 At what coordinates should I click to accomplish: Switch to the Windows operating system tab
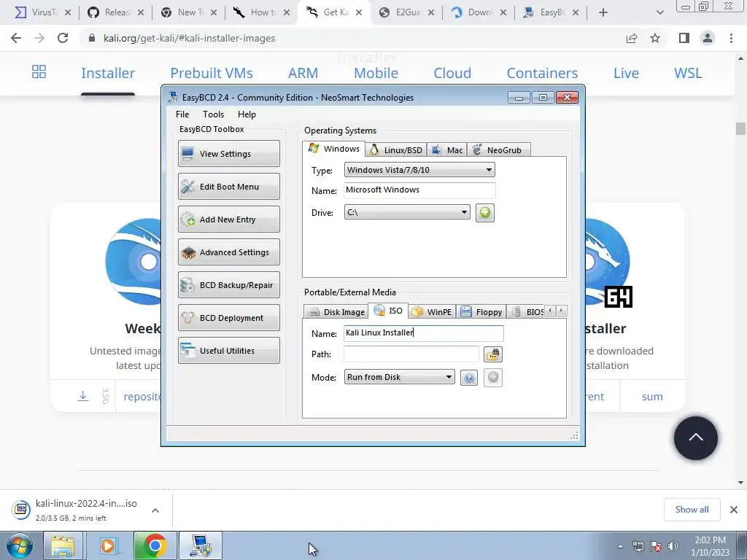(334, 149)
